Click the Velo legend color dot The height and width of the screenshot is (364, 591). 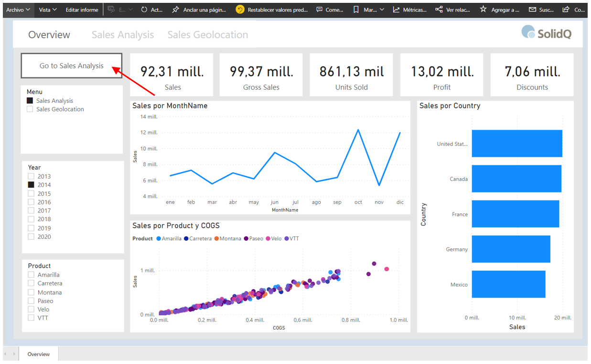click(268, 238)
